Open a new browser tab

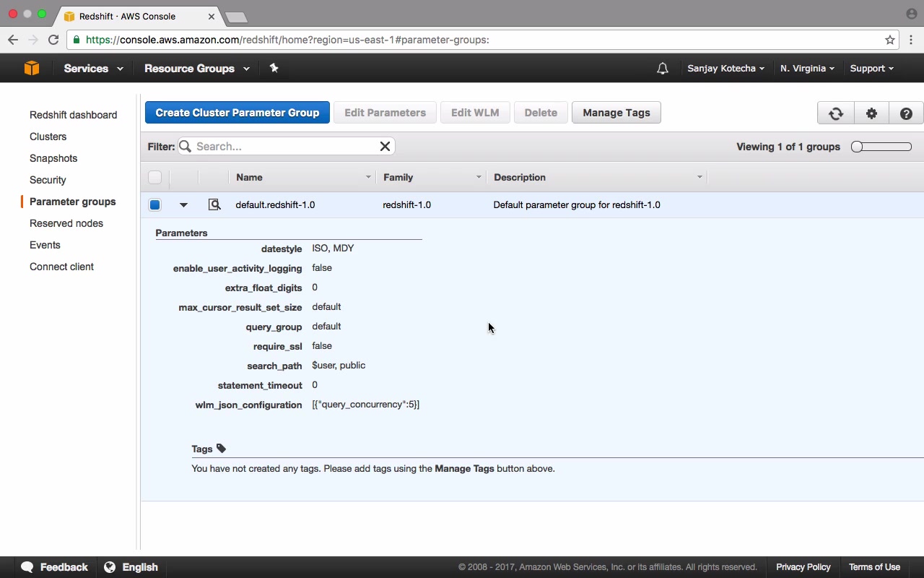click(236, 17)
